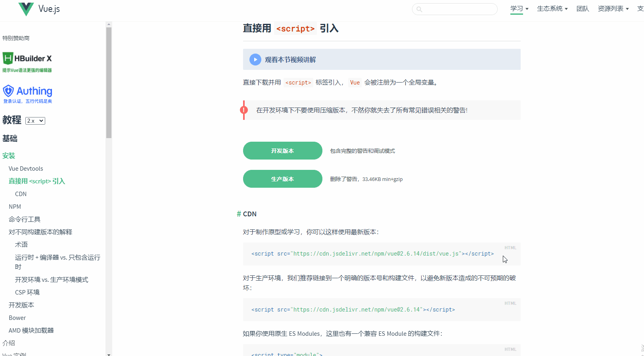The image size is (644, 356).
Task: Open 运行时 + 编译器 sidebar entry
Action: pyautogui.click(x=58, y=262)
